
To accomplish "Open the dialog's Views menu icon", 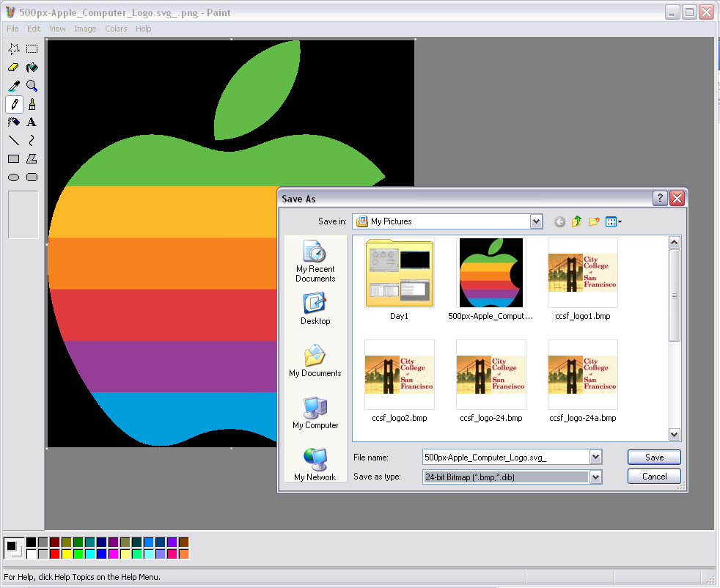I will pyautogui.click(x=614, y=221).
